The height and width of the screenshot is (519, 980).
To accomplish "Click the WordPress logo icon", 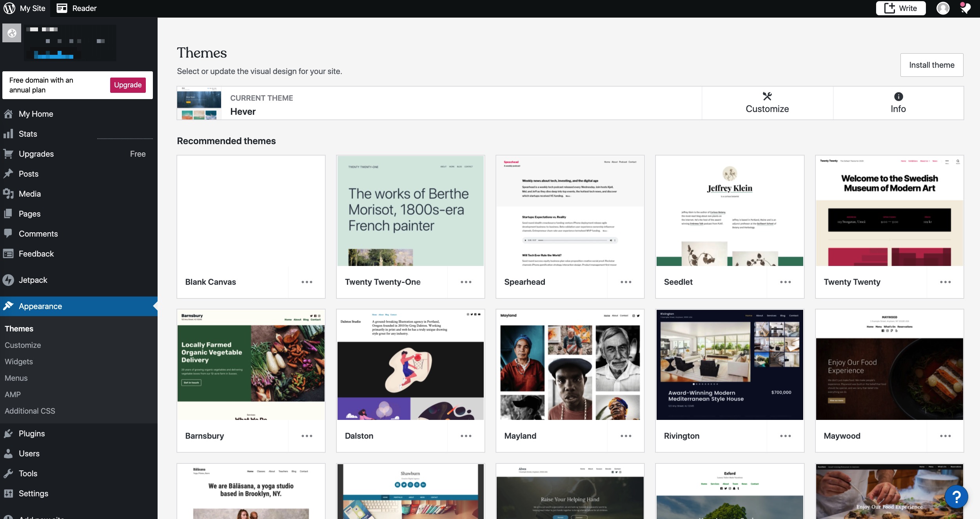I will [9, 8].
